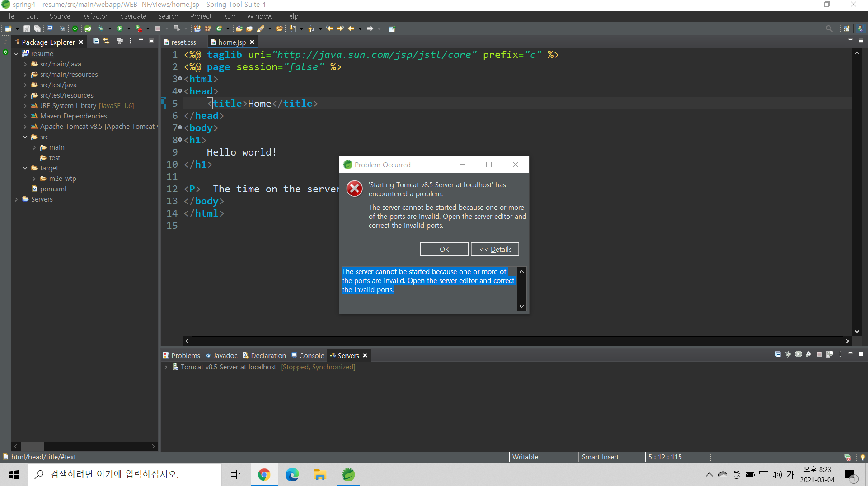
Task: Select the m2e-wtp folder
Action: (x=62, y=179)
